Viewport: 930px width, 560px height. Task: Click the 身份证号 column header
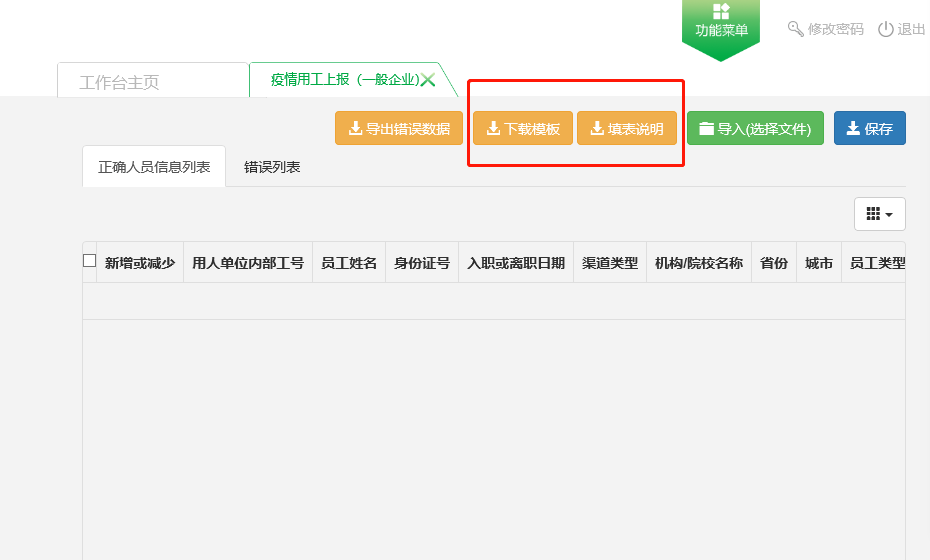pyautogui.click(x=421, y=263)
